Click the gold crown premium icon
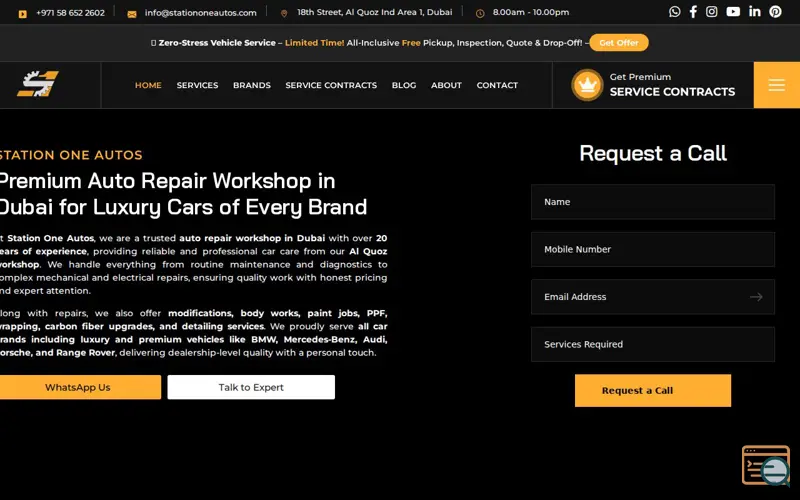Image resolution: width=800 pixels, height=500 pixels. click(x=587, y=85)
